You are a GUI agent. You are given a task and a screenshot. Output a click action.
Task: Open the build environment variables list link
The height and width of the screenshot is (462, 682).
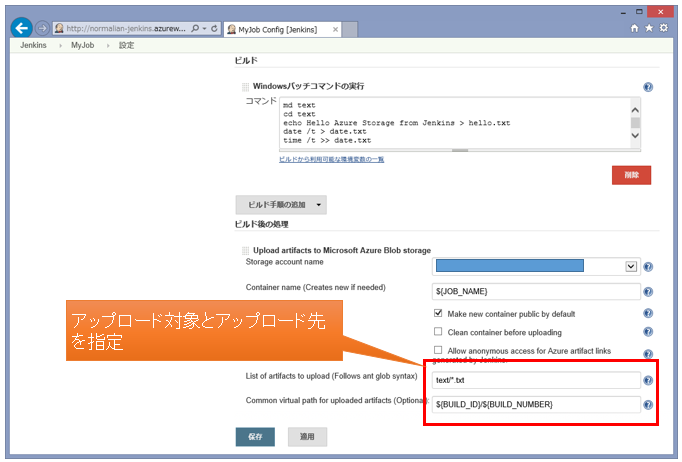[x=331, y=159]
